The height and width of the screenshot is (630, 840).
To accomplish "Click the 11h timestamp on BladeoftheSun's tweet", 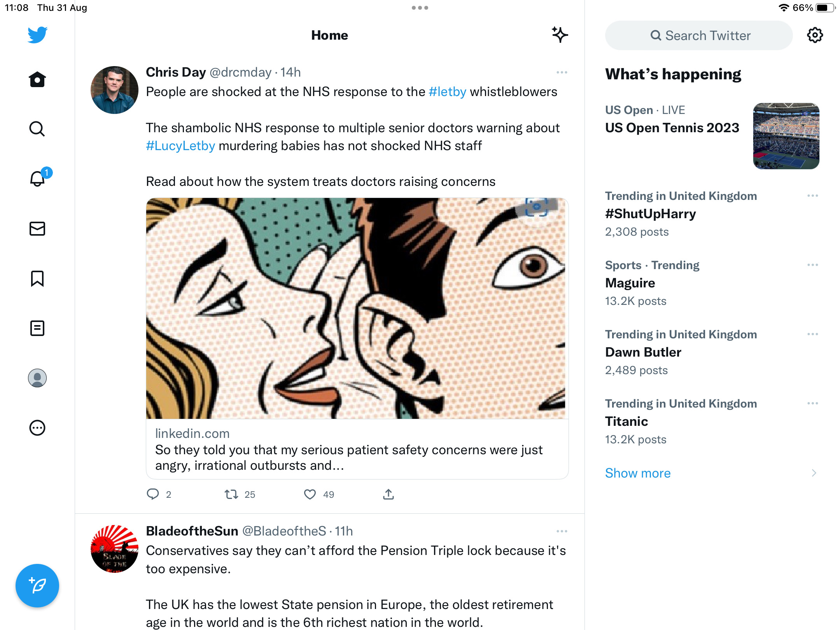I will tap(344, 531).
